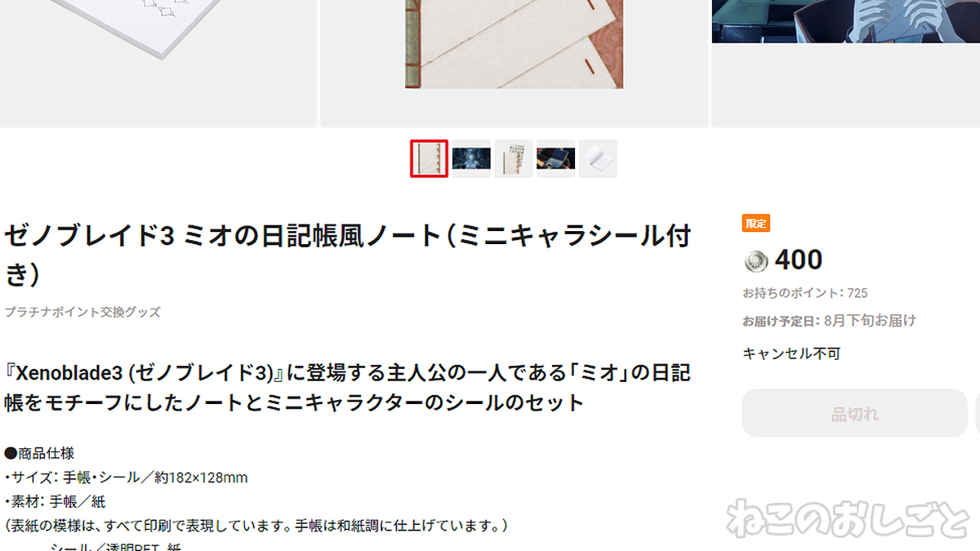Click the 400 point price
The height and width of the screenshot is (551, 980).
798,260
